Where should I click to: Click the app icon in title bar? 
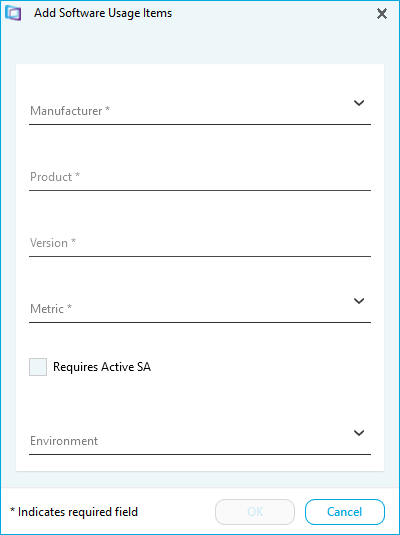pyautogui.click(x=13, y=14)
